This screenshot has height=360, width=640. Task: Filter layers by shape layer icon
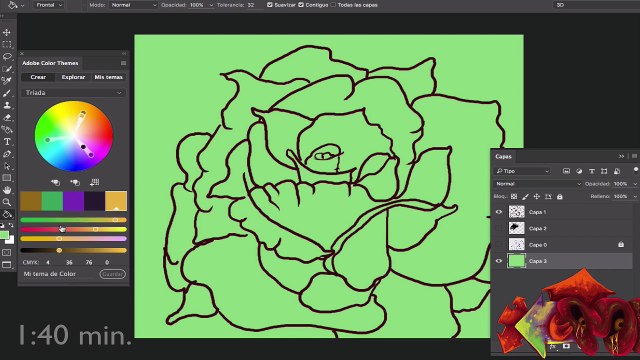pos(604,171)
